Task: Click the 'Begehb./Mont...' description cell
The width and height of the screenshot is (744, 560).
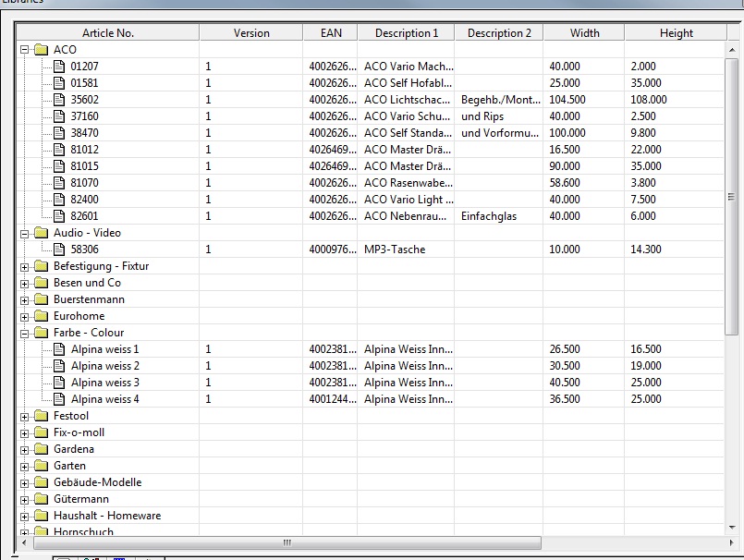Action: coord(501,100)
